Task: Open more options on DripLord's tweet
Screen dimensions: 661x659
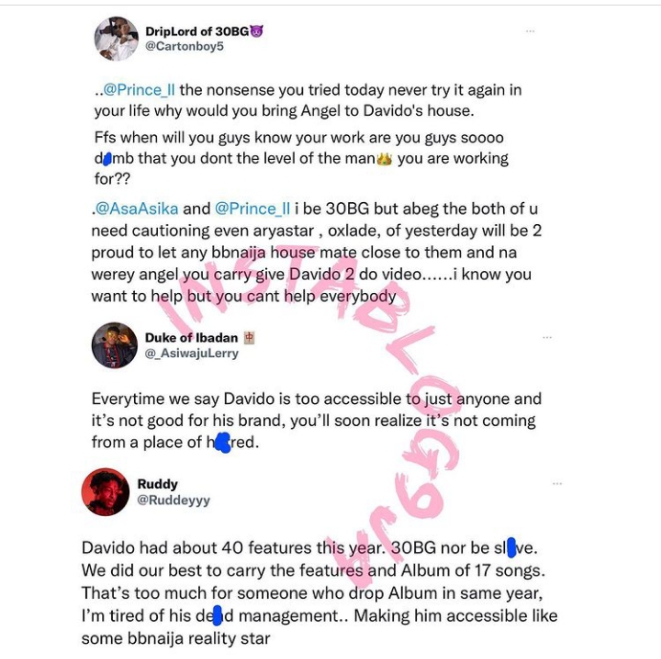Action: [x=530, y=31]
